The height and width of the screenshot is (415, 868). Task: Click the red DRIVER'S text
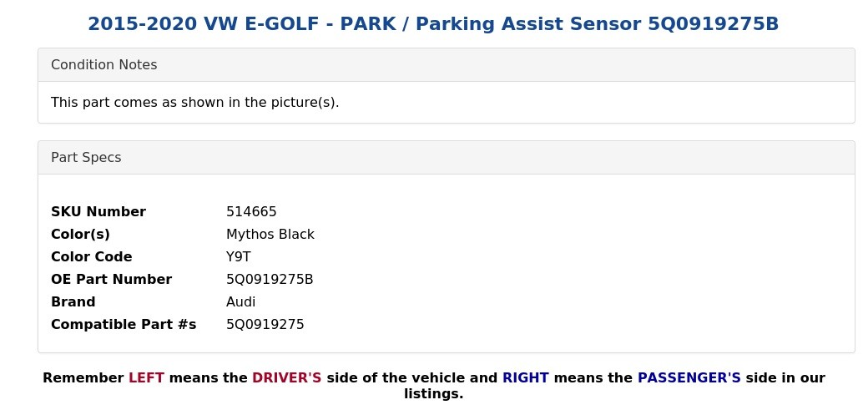pos(287,378)
